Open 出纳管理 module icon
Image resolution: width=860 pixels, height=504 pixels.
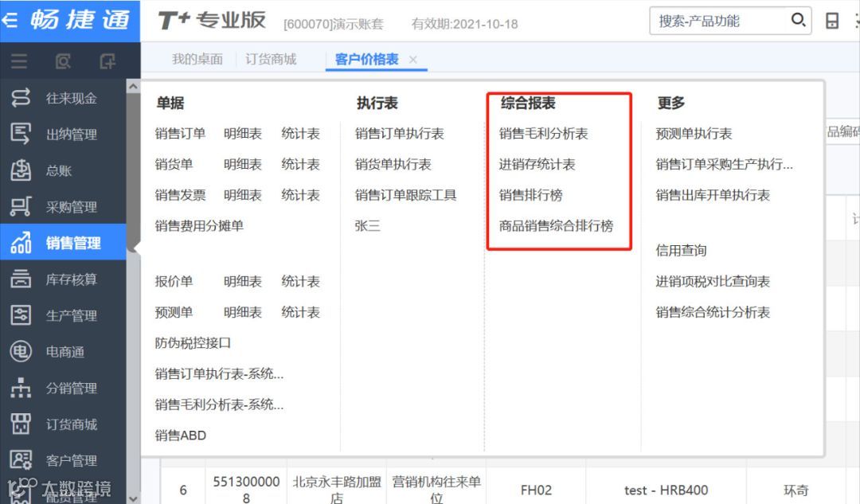coord(21,134)
